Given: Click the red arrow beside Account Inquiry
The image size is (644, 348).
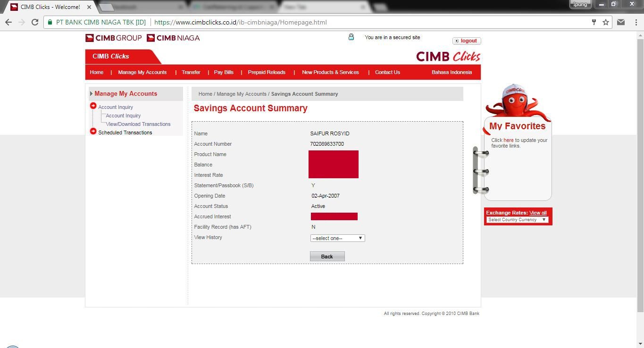Looking at the screenshot, I should pos(93,106).
